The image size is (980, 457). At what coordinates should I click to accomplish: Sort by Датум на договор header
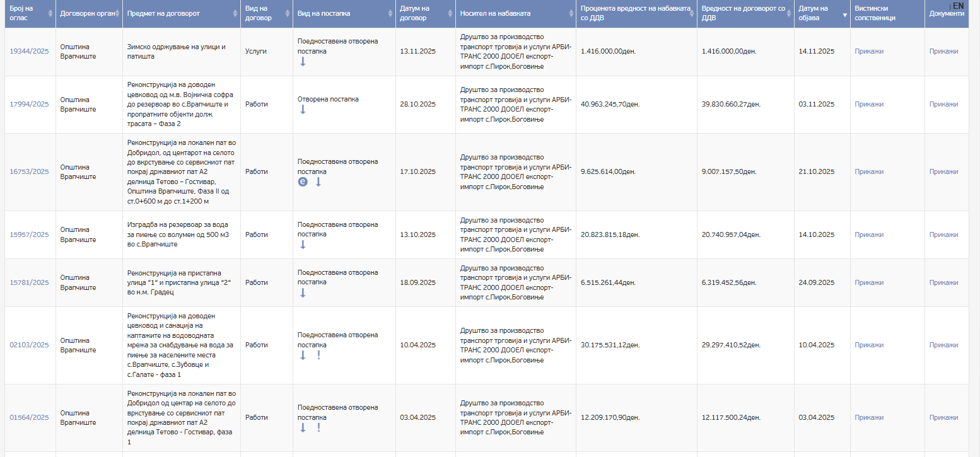click(424, 13)
